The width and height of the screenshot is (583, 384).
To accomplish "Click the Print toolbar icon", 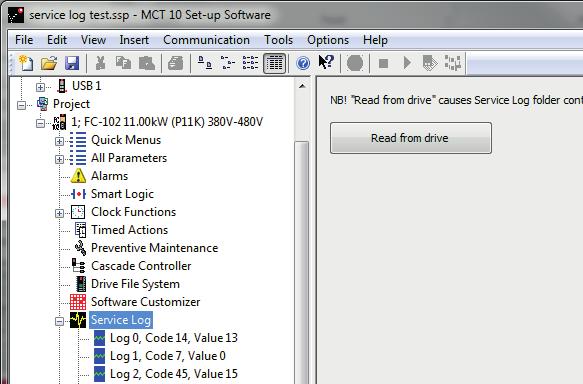I will pos(175,63).
